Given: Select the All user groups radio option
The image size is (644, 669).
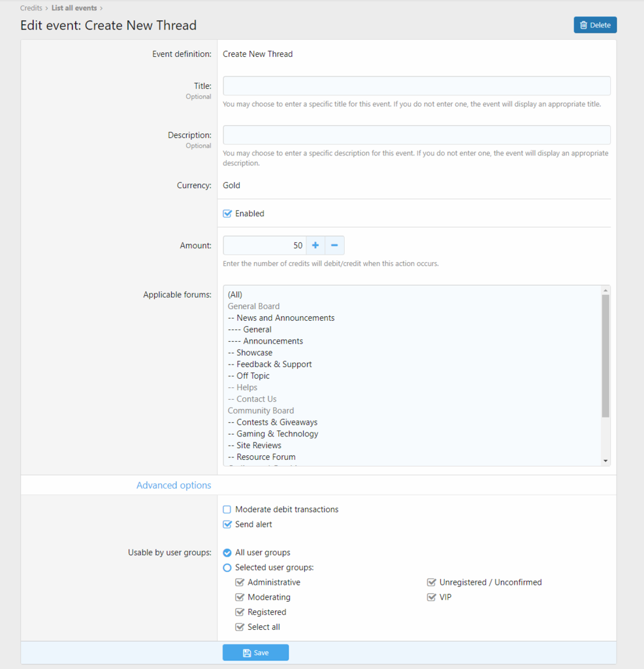Looking at the screenshot, I should click(227, 553).
